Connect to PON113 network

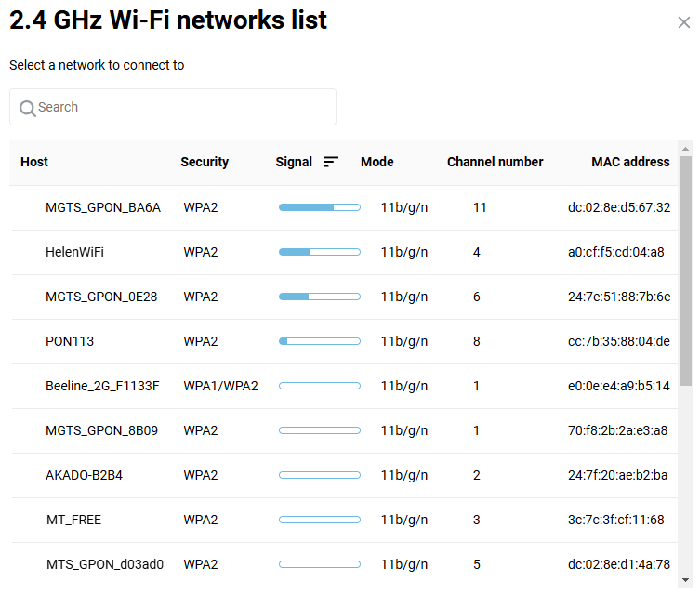[x=70, y=341]
